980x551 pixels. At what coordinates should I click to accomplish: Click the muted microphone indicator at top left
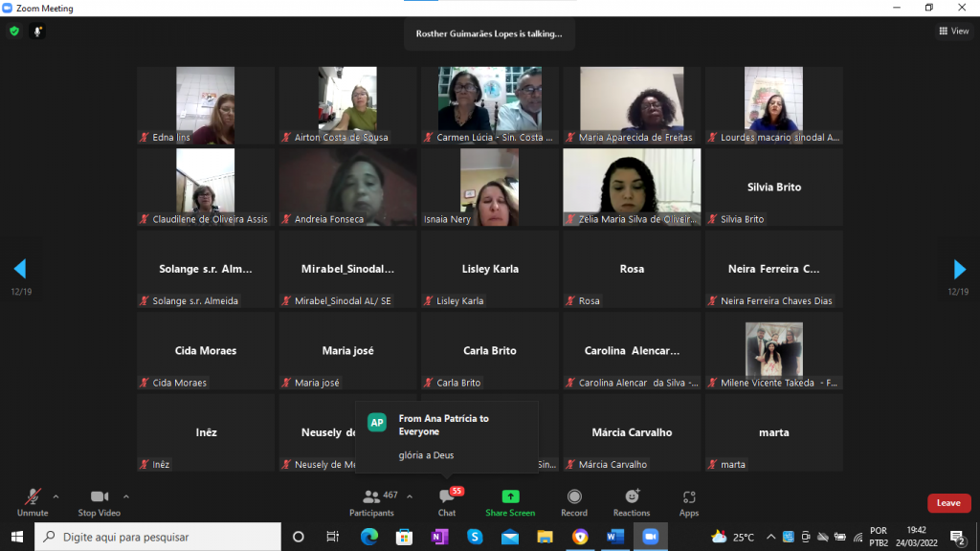pos(38,31)
